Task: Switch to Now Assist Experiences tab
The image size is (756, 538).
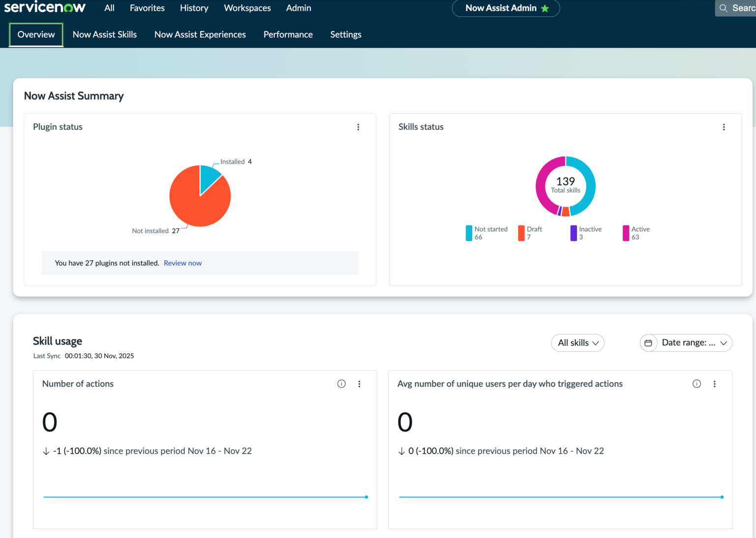Action: coord(200,34)
